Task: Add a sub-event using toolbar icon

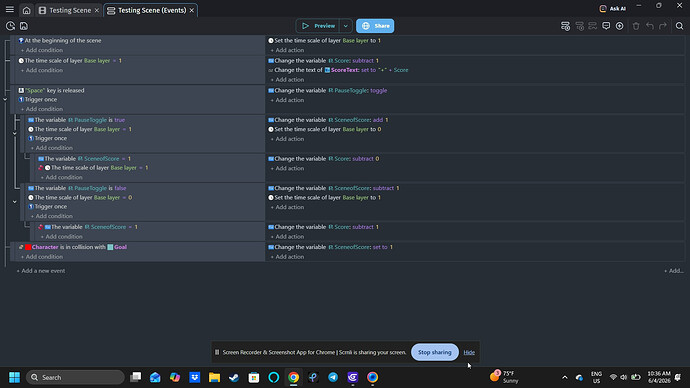Action: 580,26
